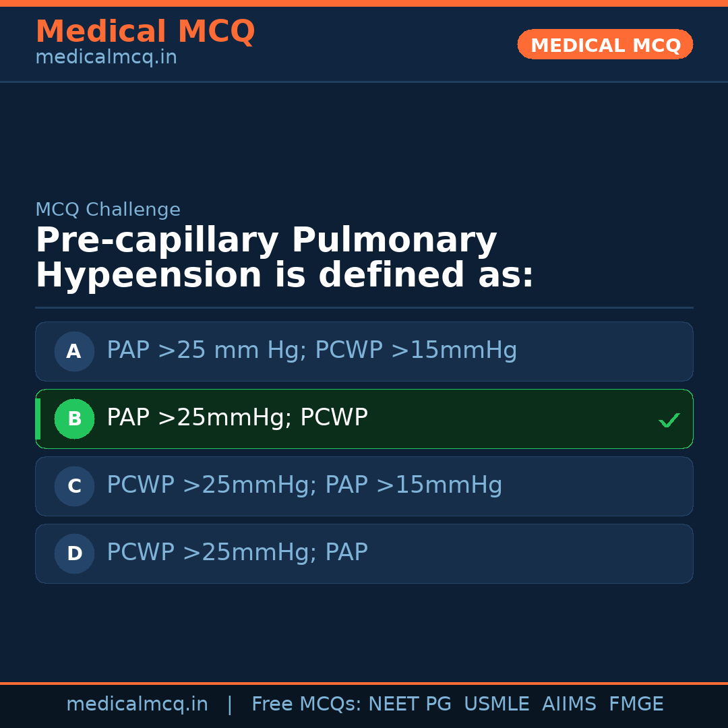Click the orange MEDICAL MCQ badge

(x=605, y=45)
